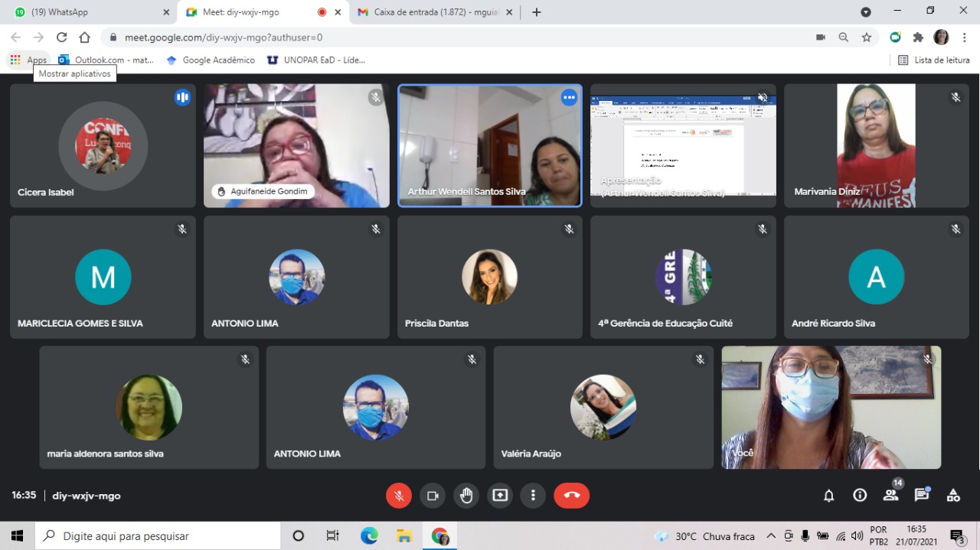
Task: Expand hidden system tray icons chevron
Action: point(771,536)
